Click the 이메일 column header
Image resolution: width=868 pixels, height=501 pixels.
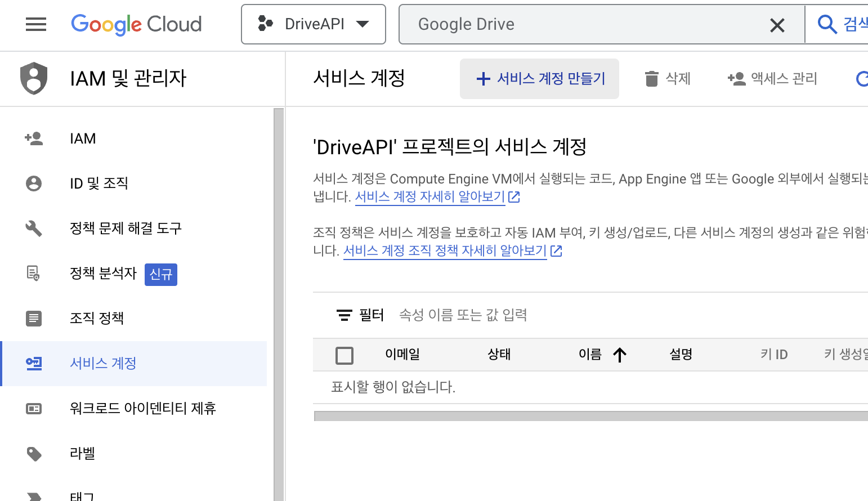pos(402,354)
